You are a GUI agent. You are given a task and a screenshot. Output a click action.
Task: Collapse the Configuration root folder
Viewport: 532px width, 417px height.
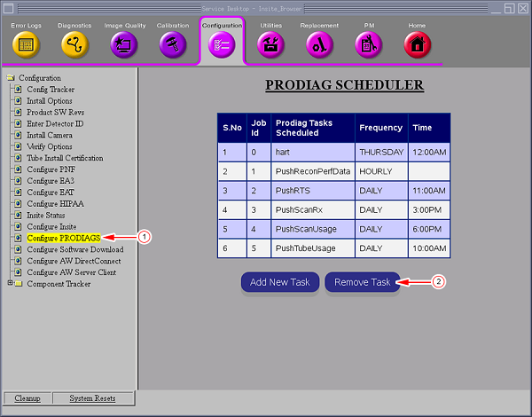coord(11,78)
